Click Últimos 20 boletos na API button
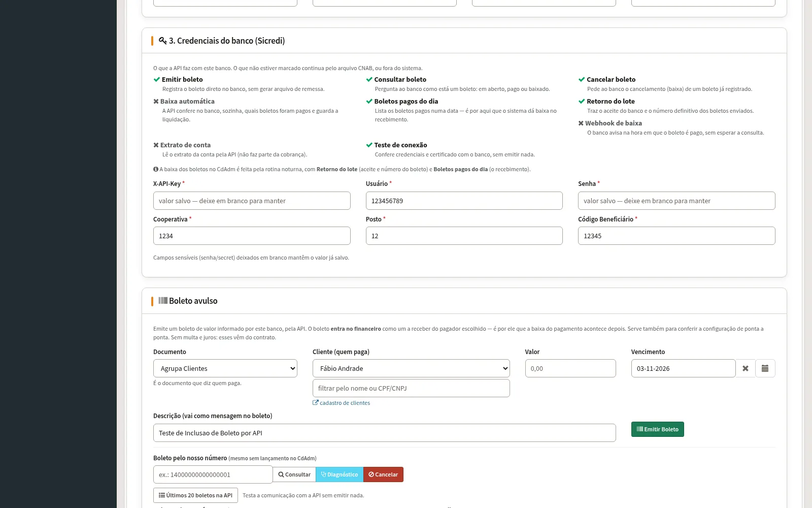This screenshot has height=508, width=812. point(195,495)
